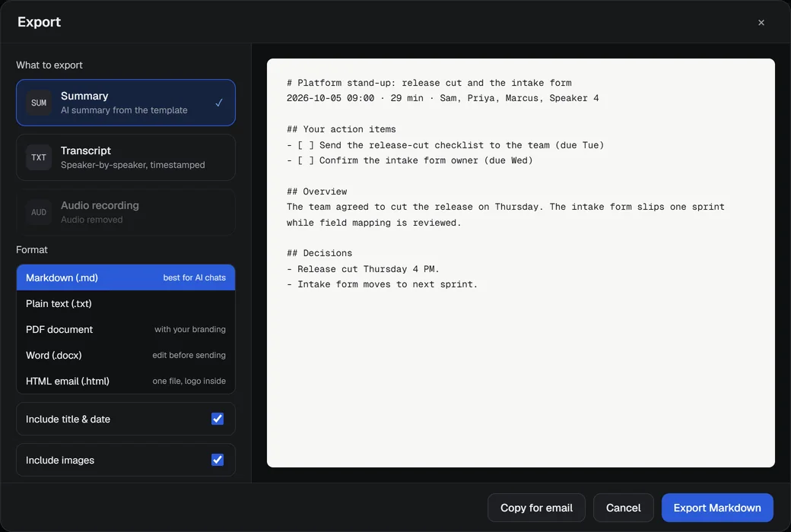
Task: Click the 'Audio removed' subtitle
Action: 92,220
